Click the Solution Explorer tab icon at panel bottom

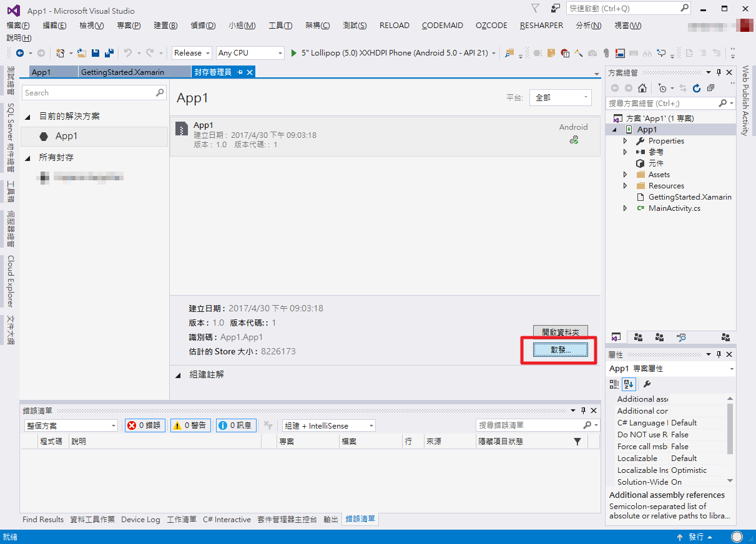(616, 337)
